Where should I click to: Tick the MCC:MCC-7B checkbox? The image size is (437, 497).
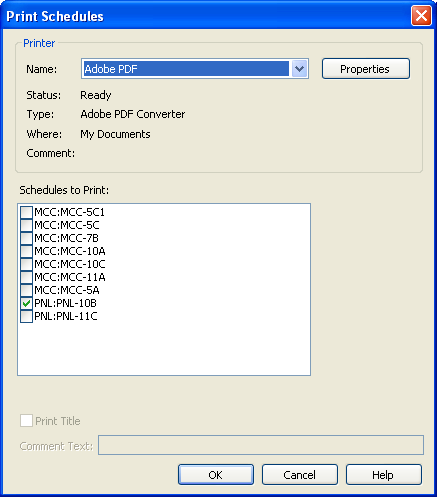coord(26,238)
